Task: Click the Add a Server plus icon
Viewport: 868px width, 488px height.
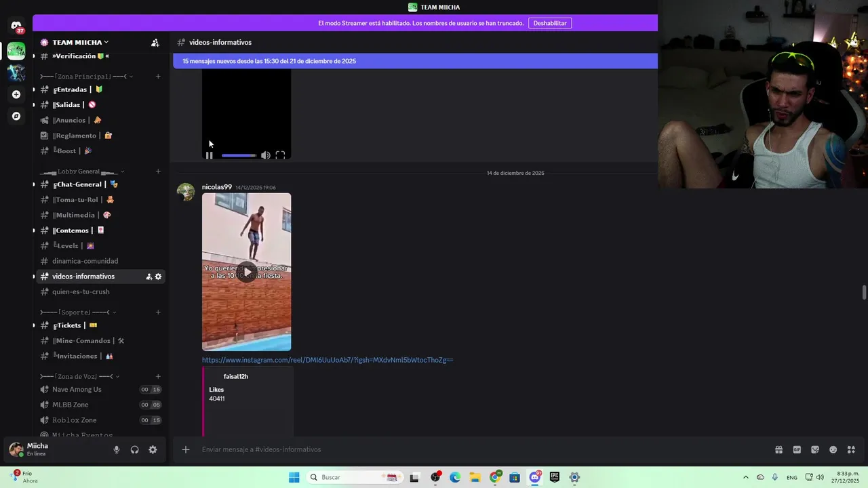Action: click(16, 94)
